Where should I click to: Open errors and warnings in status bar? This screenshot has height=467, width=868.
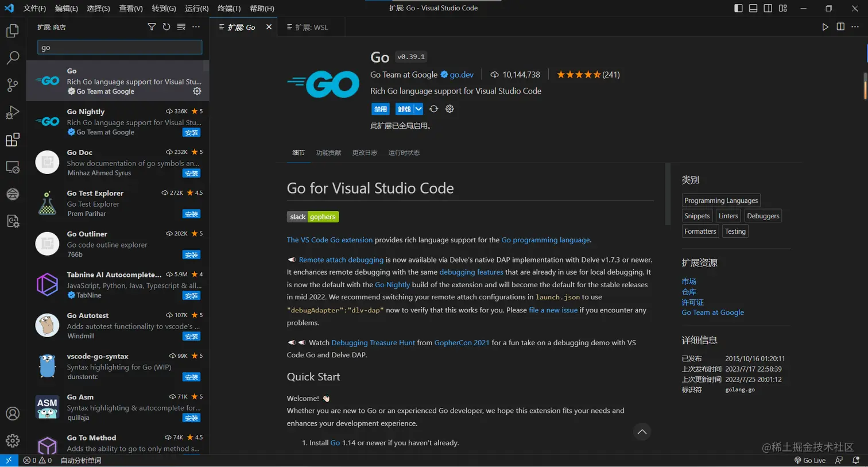tap(37, 460)
